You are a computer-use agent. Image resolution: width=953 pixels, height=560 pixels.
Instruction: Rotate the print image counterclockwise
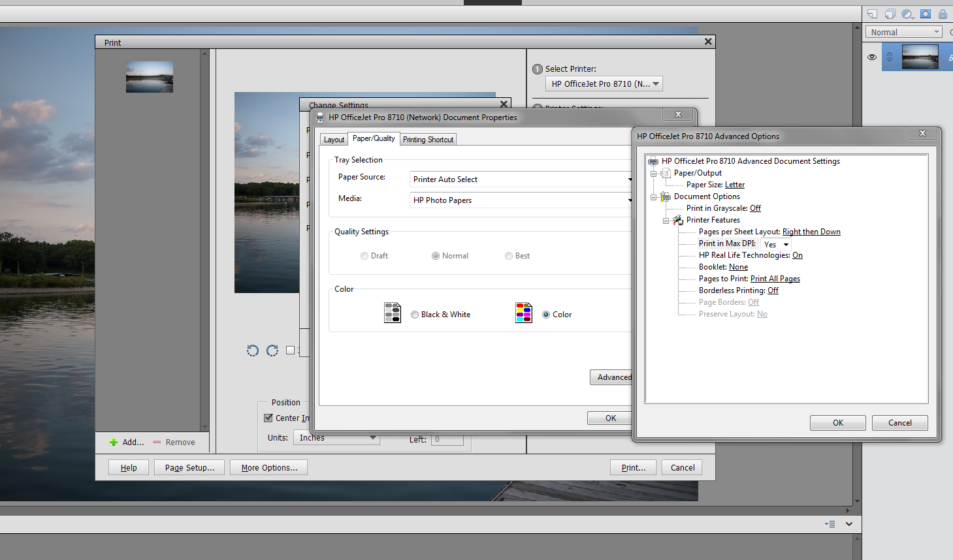[253, 350]
